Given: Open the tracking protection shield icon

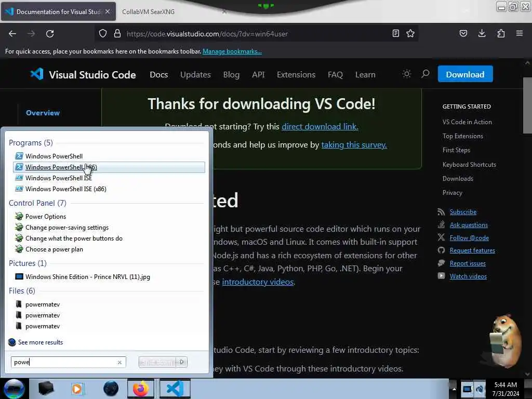Looking at the screenshot, I should tap(103, 34).
